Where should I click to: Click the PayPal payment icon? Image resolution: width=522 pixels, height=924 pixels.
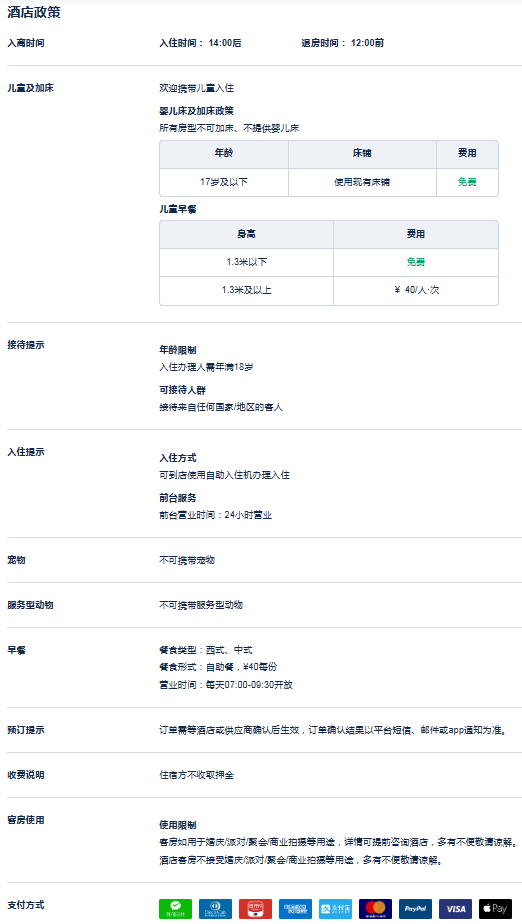point(415,909)
